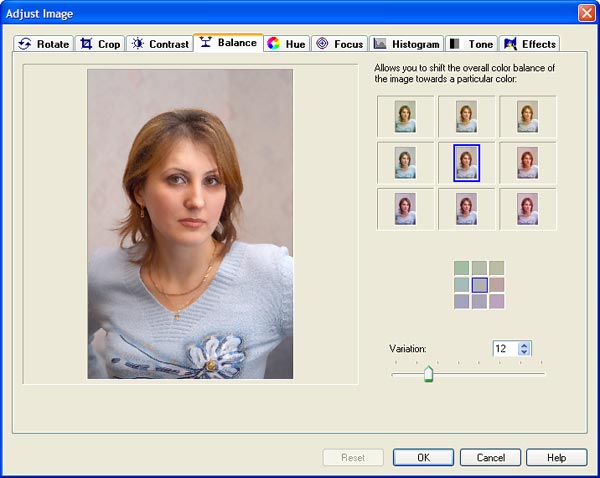600x478 pixels.
Task: Pick the top-right olive color swatch
Action: point(497,268)
